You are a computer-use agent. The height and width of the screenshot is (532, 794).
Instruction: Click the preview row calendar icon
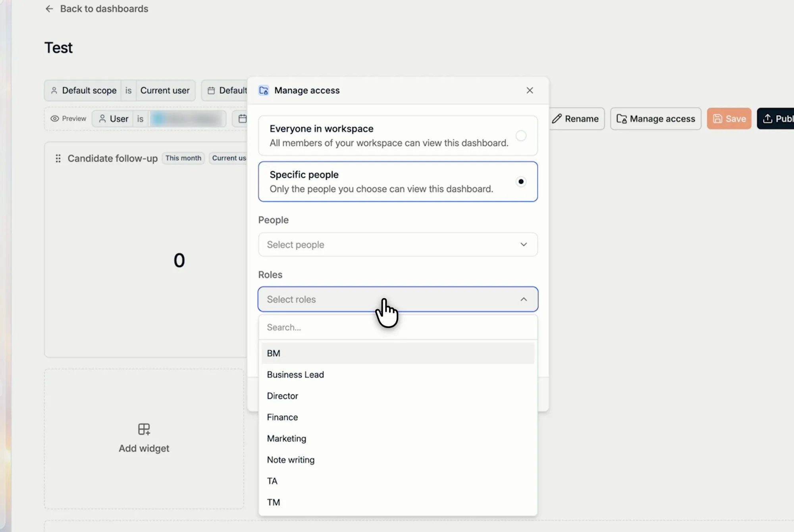(x=243, y=119)
